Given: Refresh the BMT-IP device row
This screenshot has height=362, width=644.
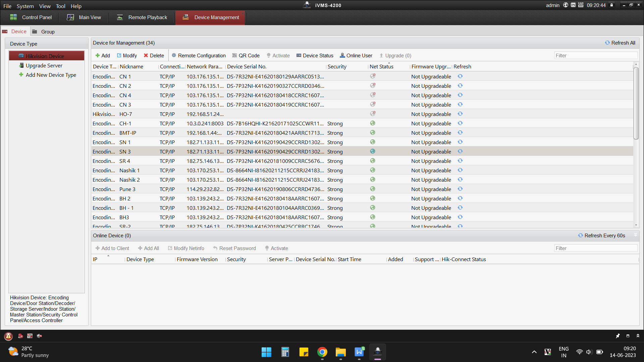Looking at the screenshot, I should [460, 133].
